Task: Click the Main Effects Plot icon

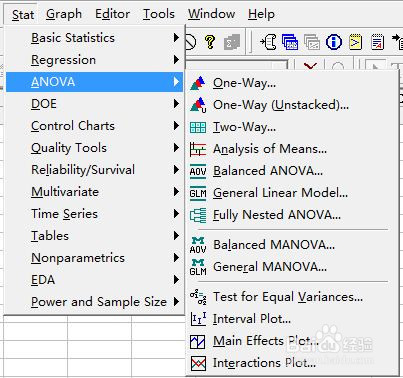Action: pos(198,341)
